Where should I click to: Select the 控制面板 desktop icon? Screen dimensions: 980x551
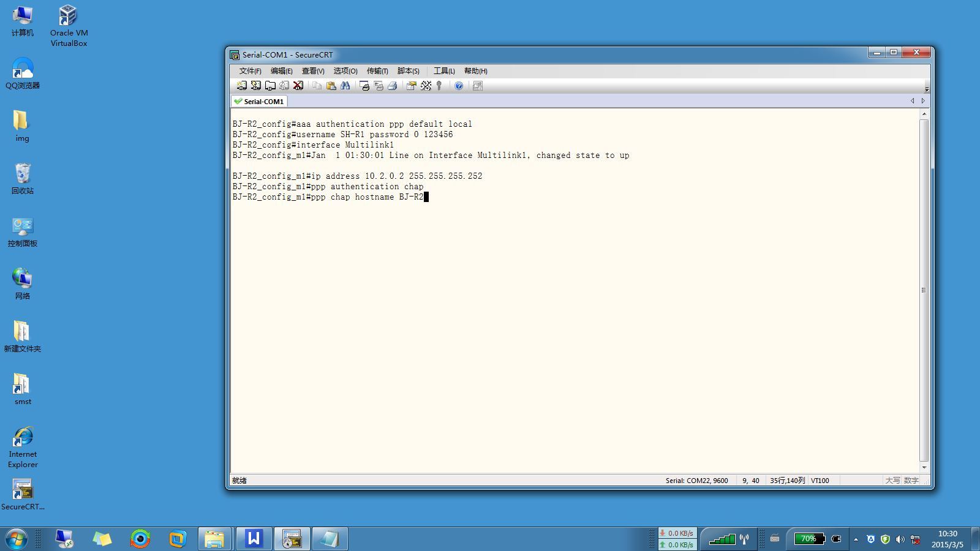coord(23,231)
